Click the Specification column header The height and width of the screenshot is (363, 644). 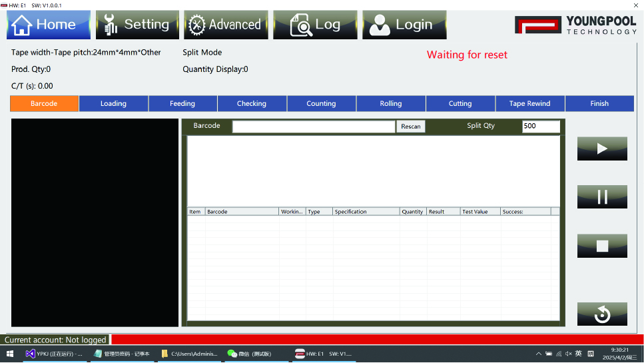366,212
